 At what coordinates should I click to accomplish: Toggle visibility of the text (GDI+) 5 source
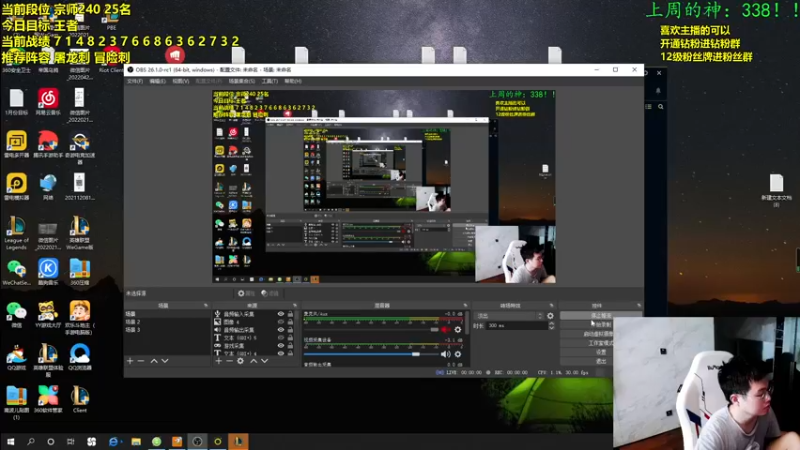click(281, 338)
